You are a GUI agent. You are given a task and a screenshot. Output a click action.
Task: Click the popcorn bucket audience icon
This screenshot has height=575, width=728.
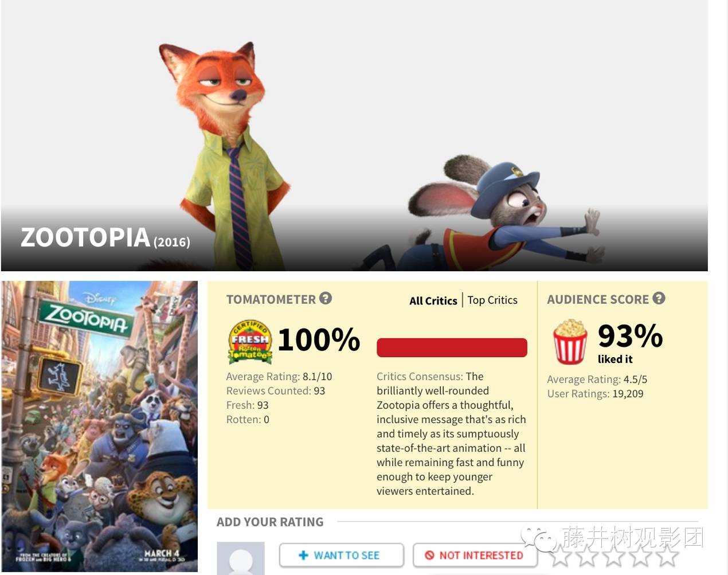pos(570,342)
